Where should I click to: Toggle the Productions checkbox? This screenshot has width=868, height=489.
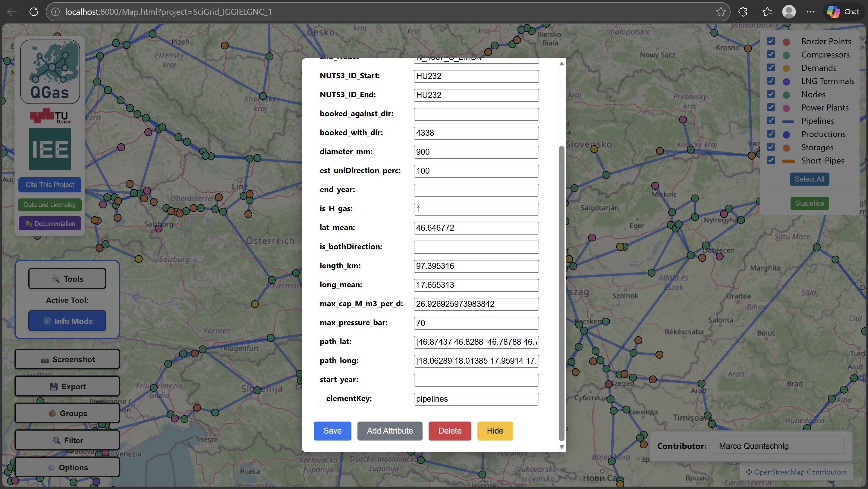click(x=771, y=134)
